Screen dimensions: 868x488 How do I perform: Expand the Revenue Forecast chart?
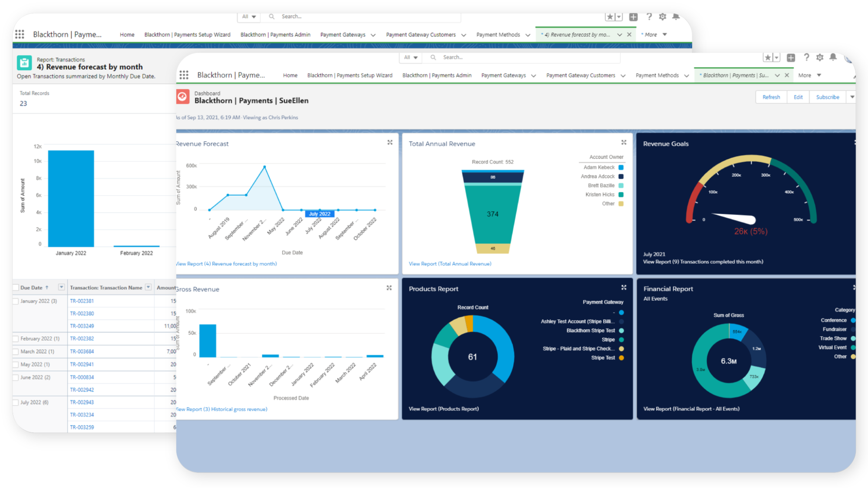(389, 142)
